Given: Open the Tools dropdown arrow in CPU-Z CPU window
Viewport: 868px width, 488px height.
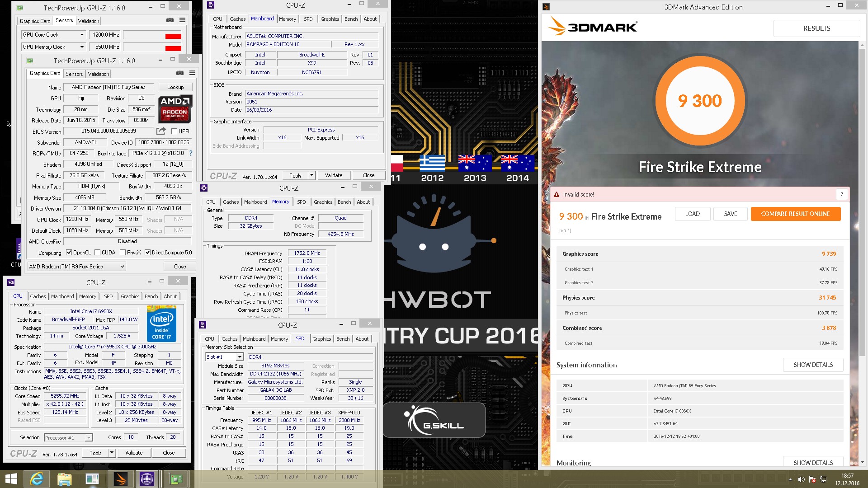Looking at the screenshot, I should [112, 453].
